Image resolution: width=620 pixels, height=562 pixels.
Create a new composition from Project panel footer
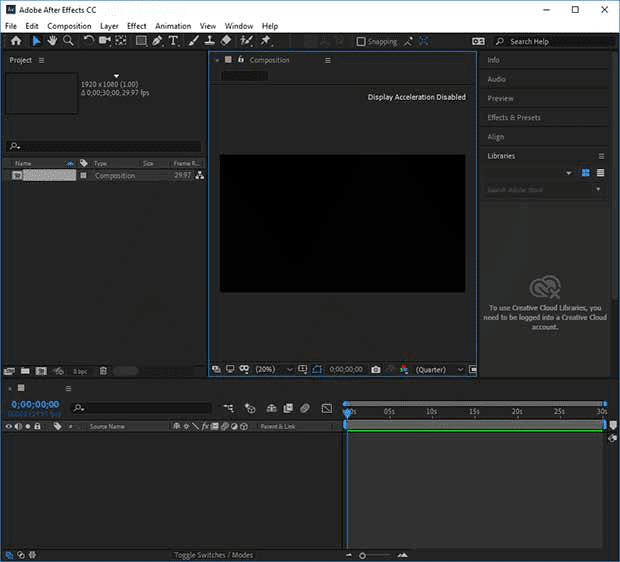pos(41,371)
